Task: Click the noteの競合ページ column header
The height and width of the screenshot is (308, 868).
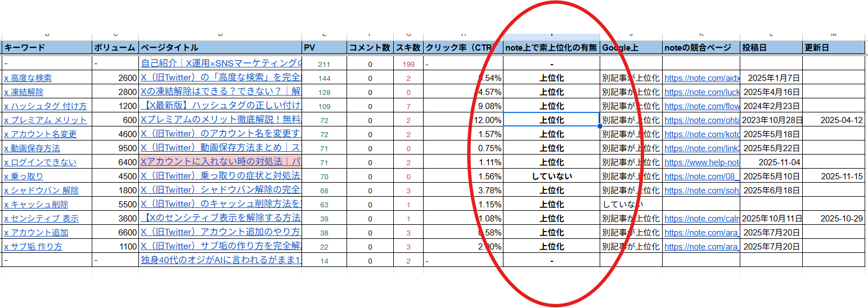Action: point(701,48)
